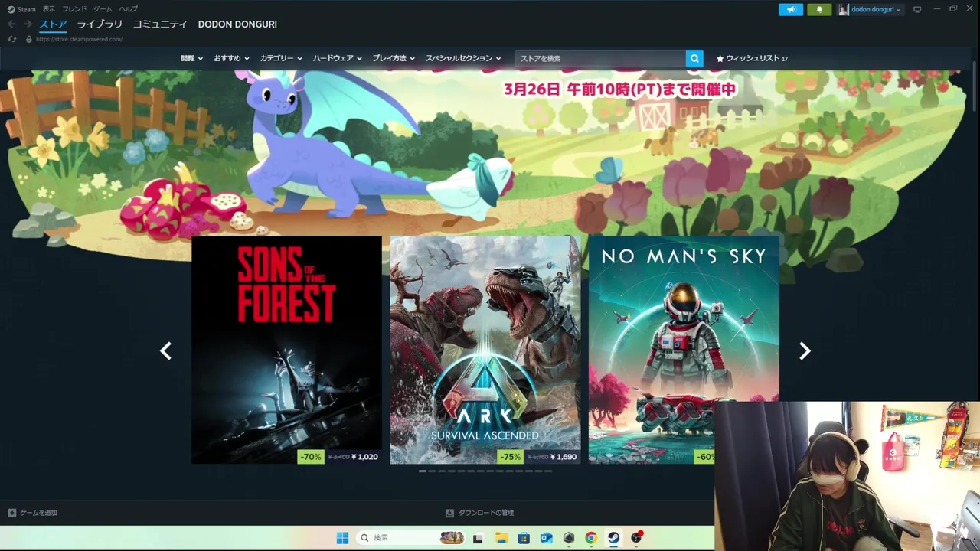980x551 pixels.
Task: Click the padlock icon beside the URL
Action: pos(29,39)
